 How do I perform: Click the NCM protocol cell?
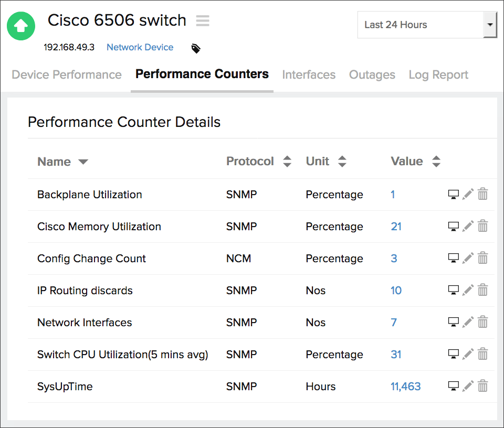pyautogui.click(x=238, y=259)
